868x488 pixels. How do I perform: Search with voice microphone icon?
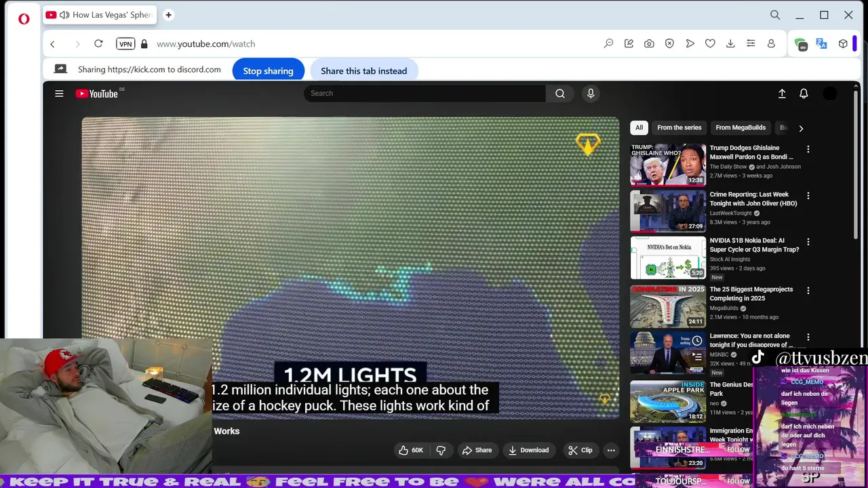pyautogui.click(x=591, y=94)
